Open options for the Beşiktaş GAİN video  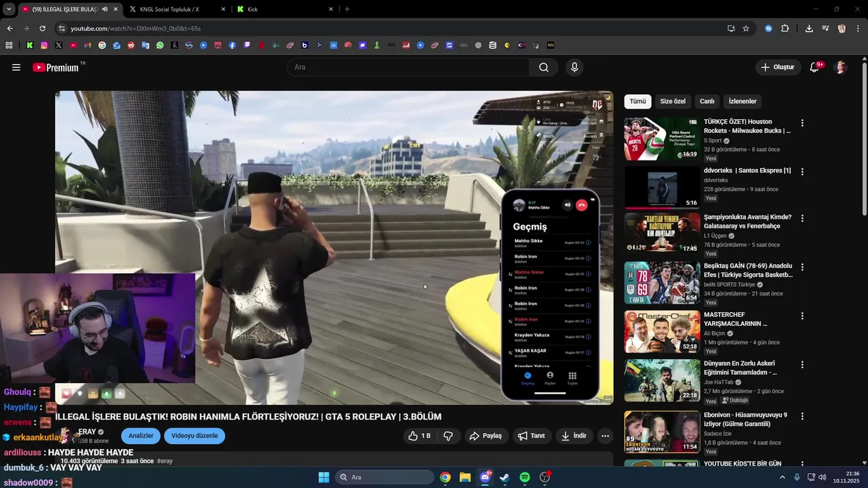click(802, 267)
